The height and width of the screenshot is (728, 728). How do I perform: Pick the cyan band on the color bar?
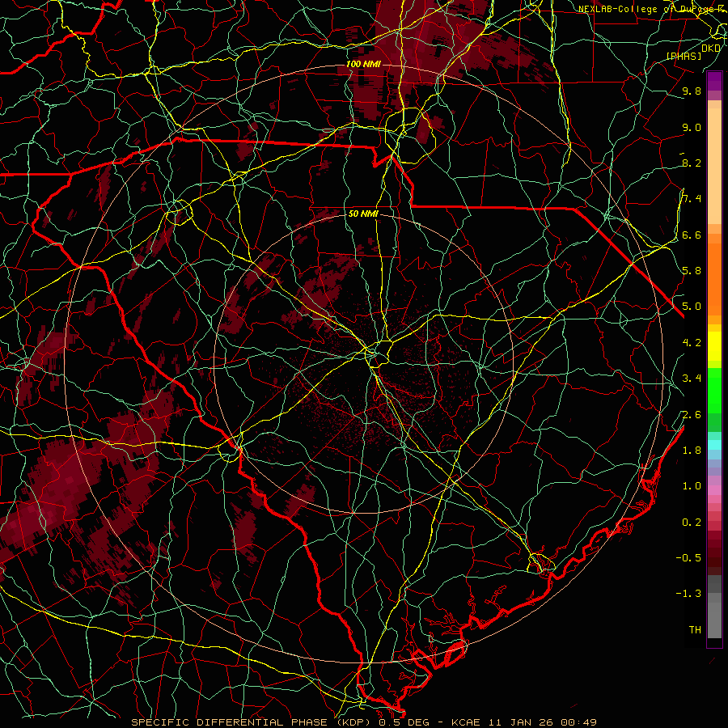point(714,444)
